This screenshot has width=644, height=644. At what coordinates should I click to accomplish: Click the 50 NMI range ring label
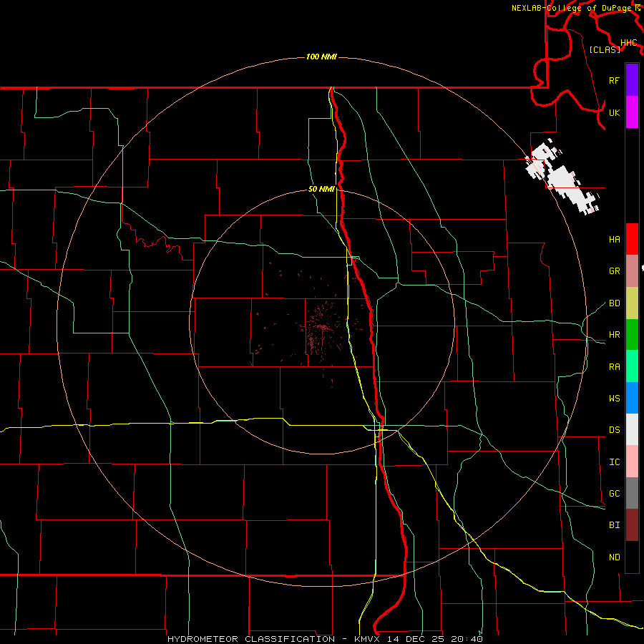click(321, 189)
